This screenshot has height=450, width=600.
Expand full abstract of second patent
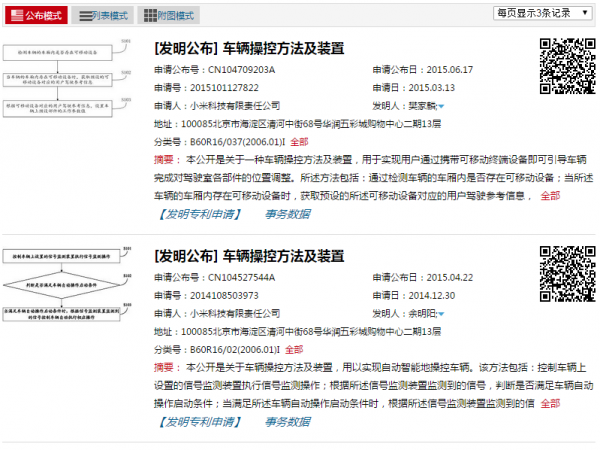coord(550,403)
